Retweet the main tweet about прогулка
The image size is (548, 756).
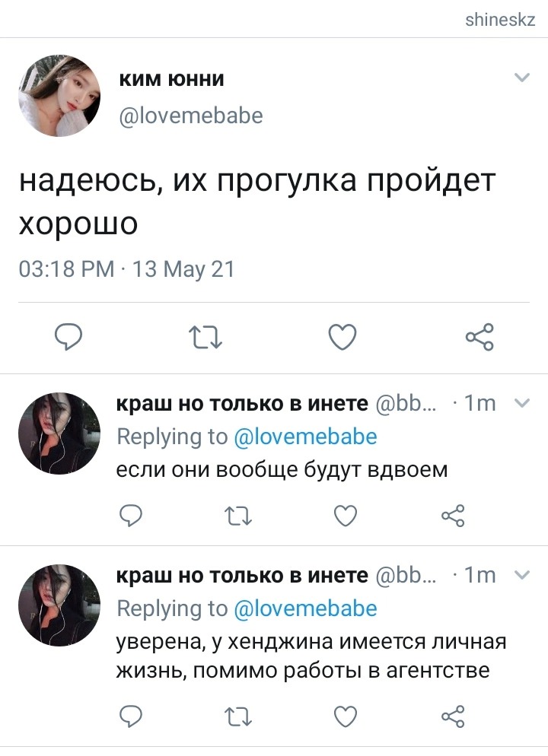click(x=205, y=336)
